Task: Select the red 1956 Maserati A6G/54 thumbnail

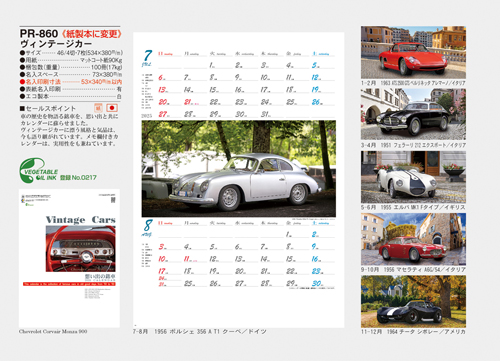Action: [x=413, y=239]
